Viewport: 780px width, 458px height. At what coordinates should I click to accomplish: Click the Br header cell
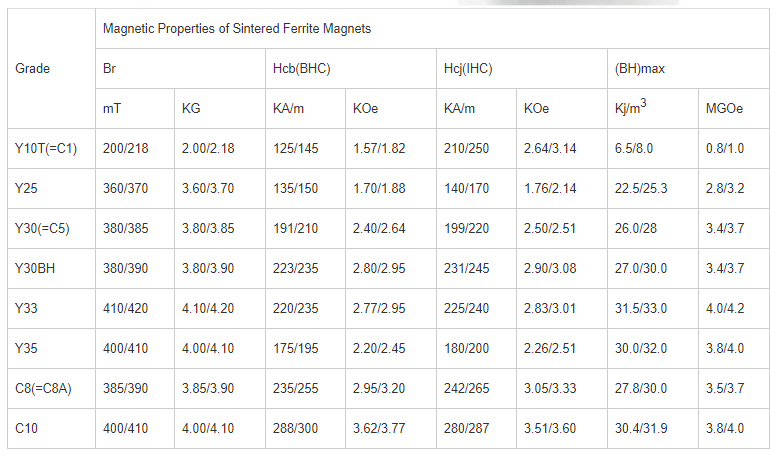tap(180, 69)
